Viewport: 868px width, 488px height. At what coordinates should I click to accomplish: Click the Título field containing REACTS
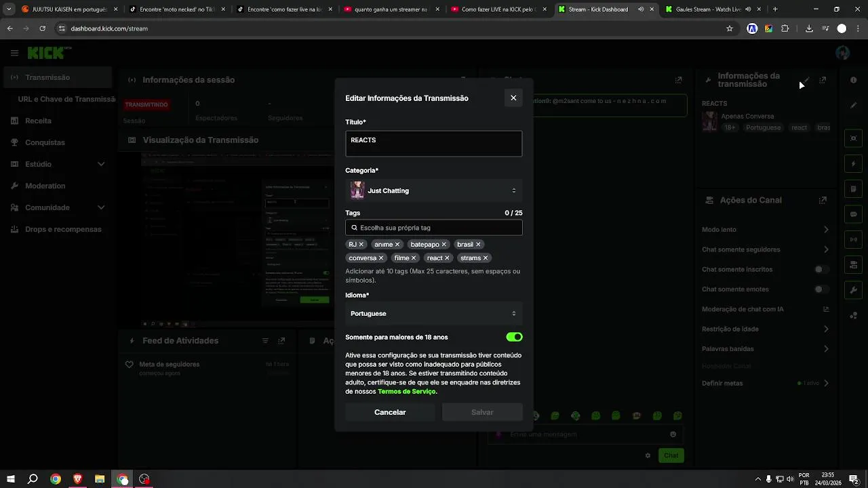tap(434, 144)
